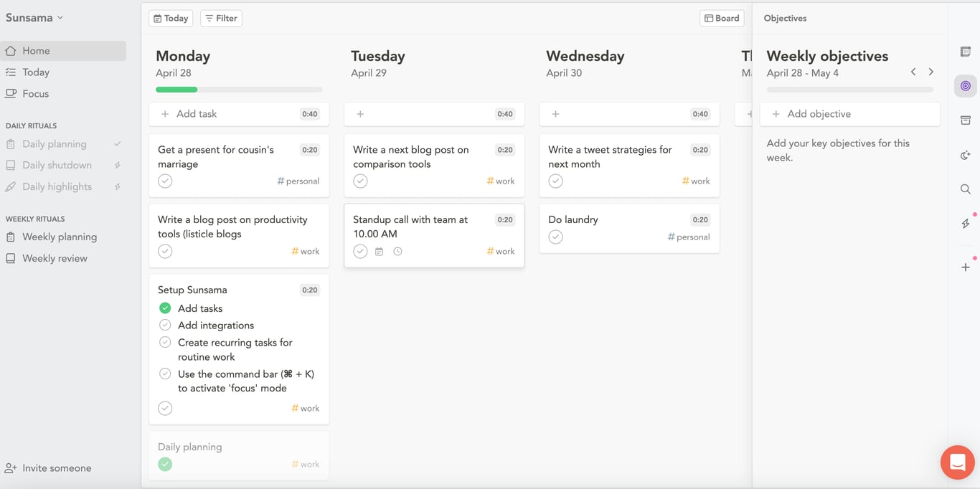Check off the 'Do laundry' task
This screenshot has height=489, width=980.
click(x=555, y=237)
